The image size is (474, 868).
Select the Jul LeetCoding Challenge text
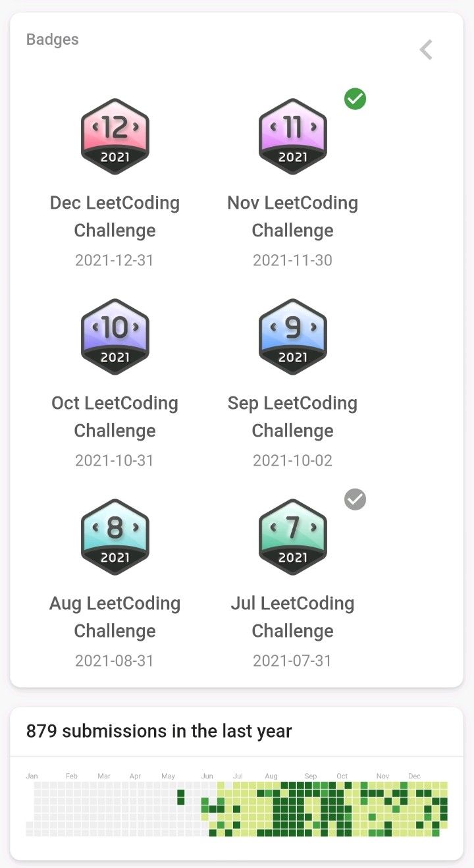pyautogui.click(x=292, y=617)
